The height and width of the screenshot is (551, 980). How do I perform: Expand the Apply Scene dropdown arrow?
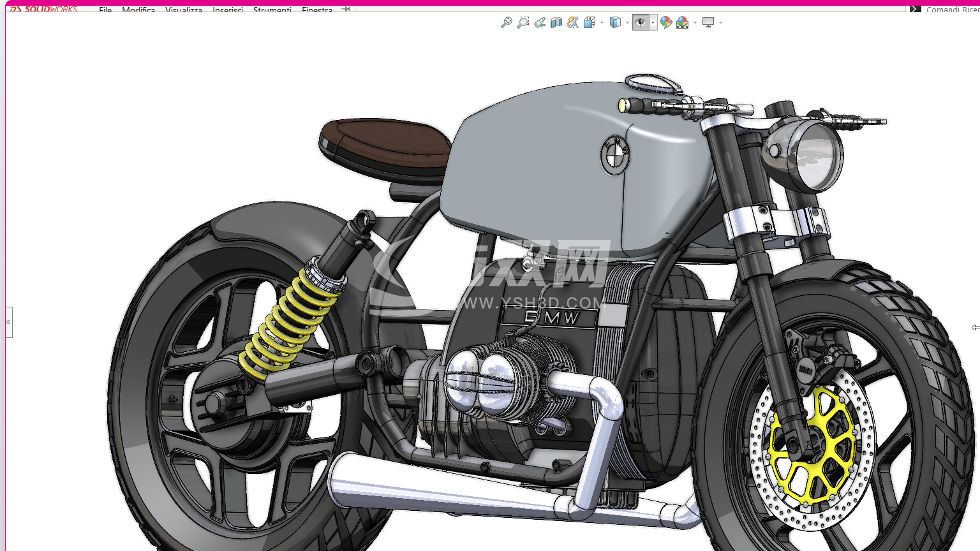tap(695, 23)
